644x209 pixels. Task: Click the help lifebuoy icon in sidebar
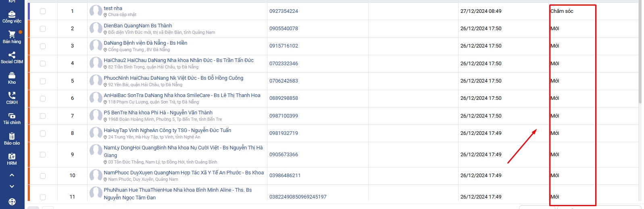12,202
